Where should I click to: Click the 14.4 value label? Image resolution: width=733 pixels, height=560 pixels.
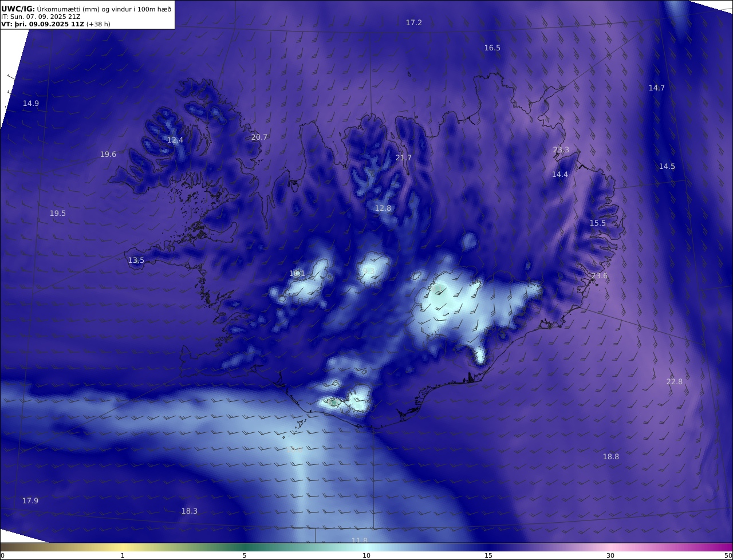tap(560, 174)
